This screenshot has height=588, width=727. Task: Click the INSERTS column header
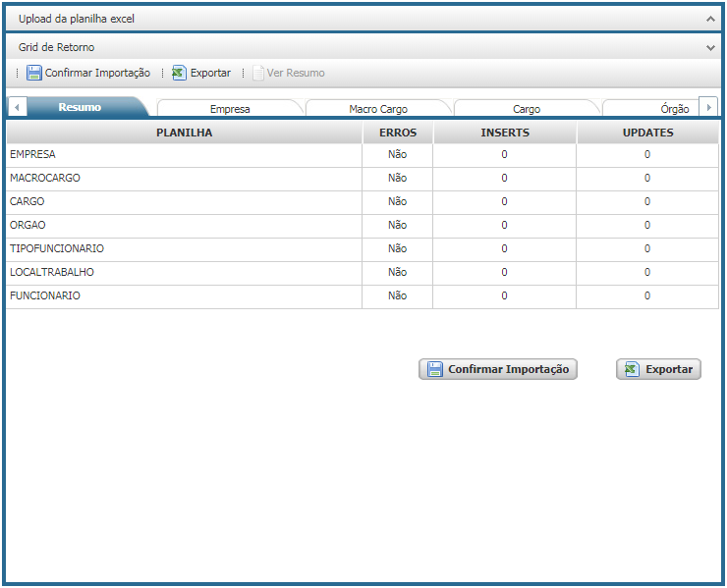point(504,133)
